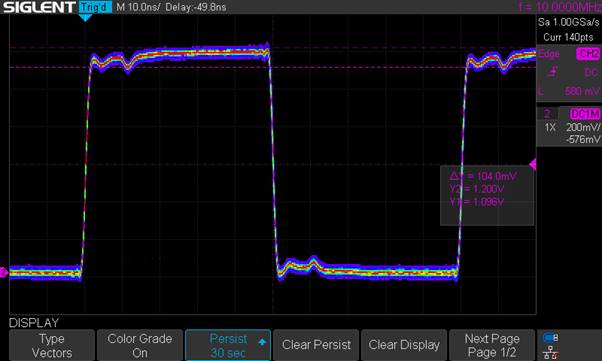Click the Persist softkey arrow icon

click(262, 341)
